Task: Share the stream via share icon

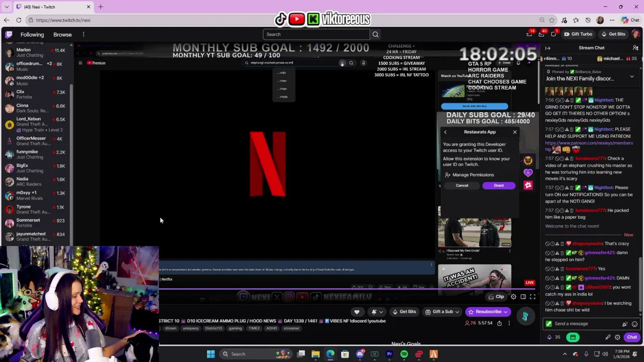Action: (x=499, y=323)
